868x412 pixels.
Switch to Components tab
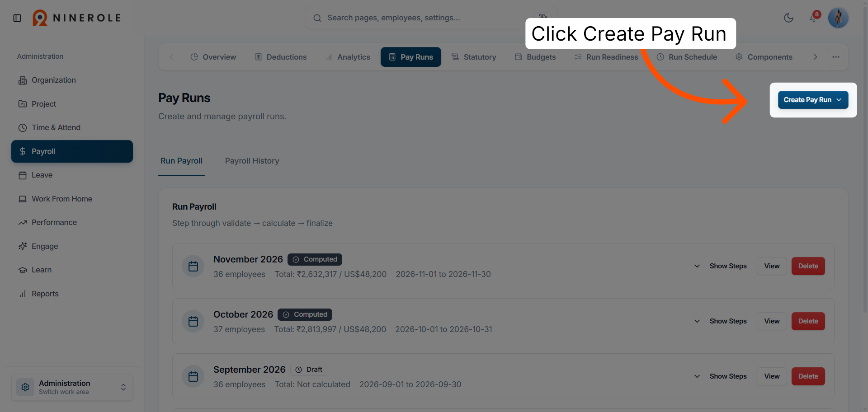[764, 57]
